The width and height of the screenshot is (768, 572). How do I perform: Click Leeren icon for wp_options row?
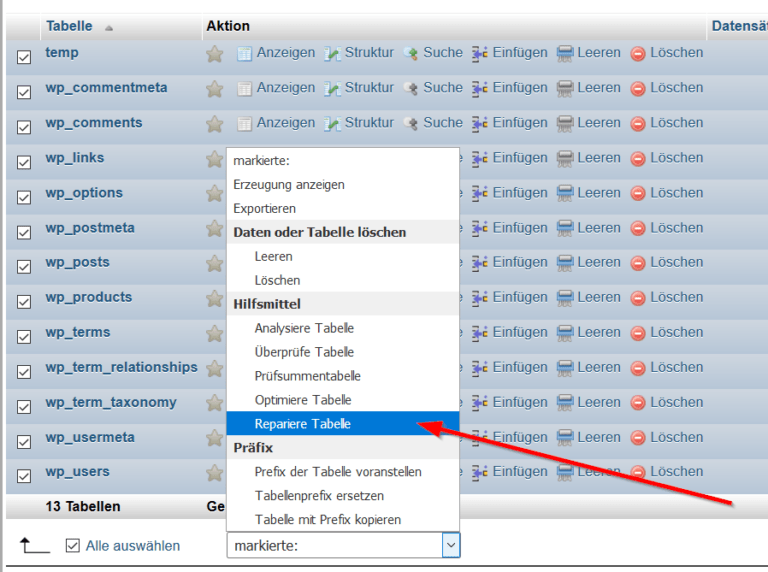point(565,194)
